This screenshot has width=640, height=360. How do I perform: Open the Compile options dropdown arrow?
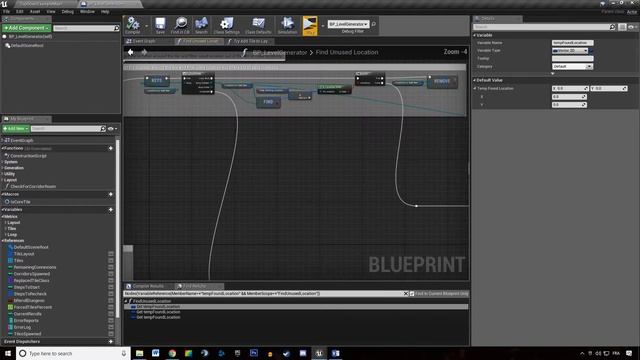(x=146, y=26)
